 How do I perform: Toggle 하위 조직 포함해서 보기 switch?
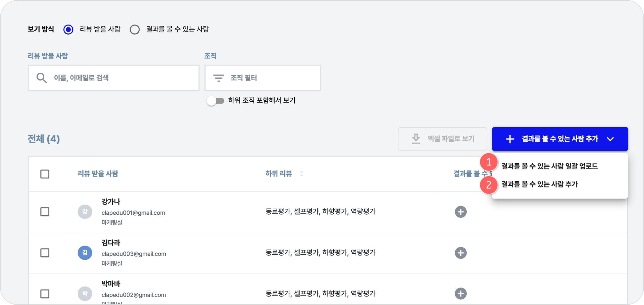[x=215, y=101]
